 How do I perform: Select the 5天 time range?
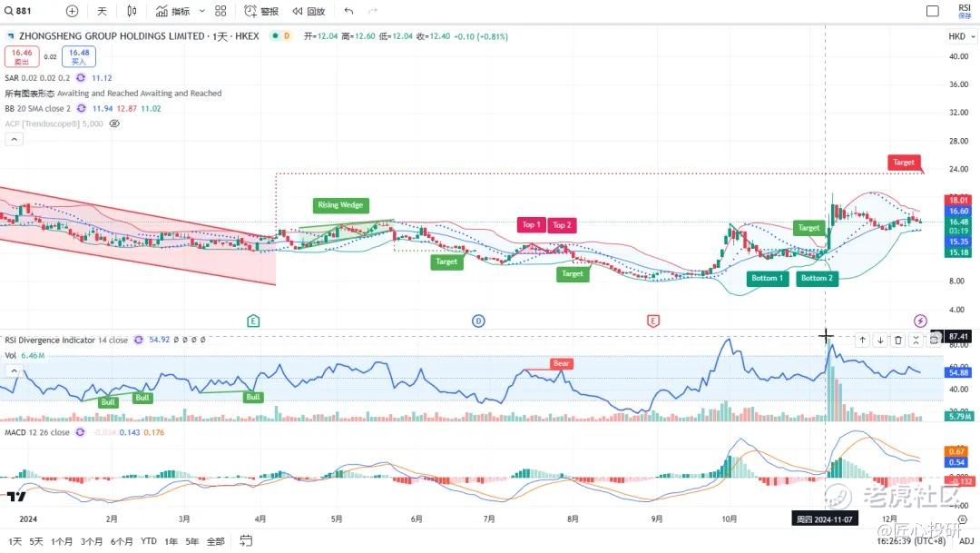pyautogui.click(x=36, y=541)
